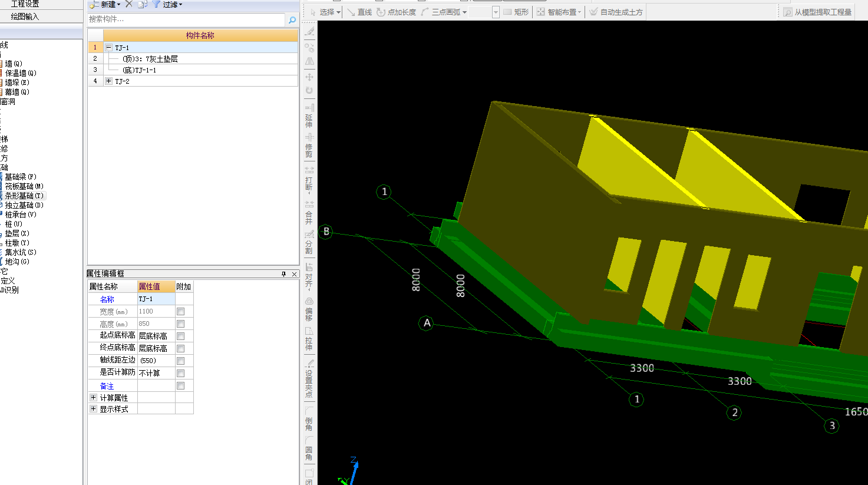This screenshot has height=485, width=868.
Task: Open the 绘图输入 tab
Action: [x=25, y=17]
